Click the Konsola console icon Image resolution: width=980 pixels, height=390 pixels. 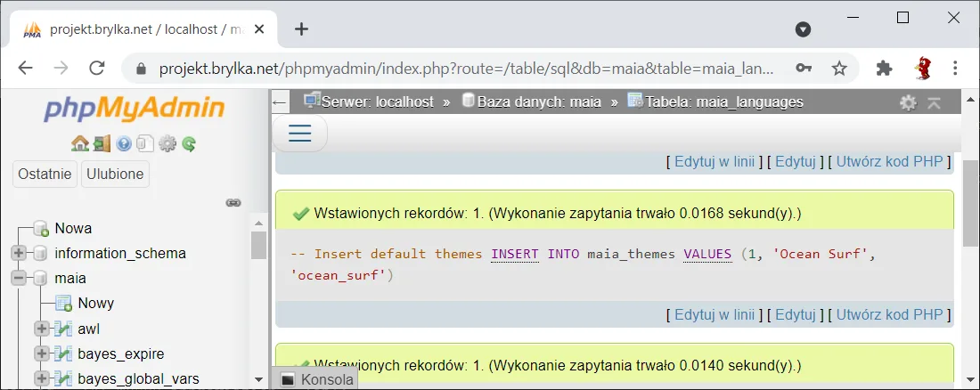287,379
